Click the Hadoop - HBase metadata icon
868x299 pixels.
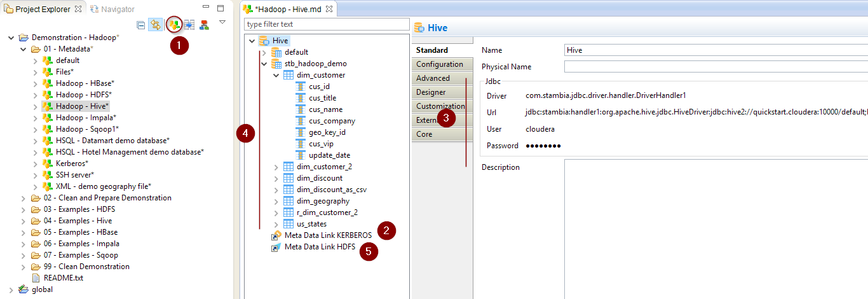point(48,83)
